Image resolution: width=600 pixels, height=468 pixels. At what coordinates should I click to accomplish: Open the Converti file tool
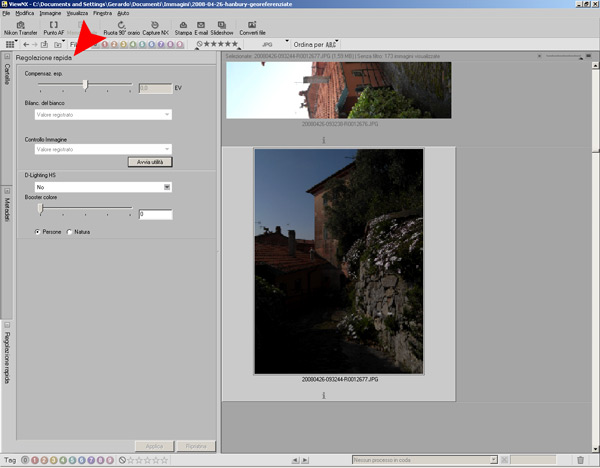252,28
